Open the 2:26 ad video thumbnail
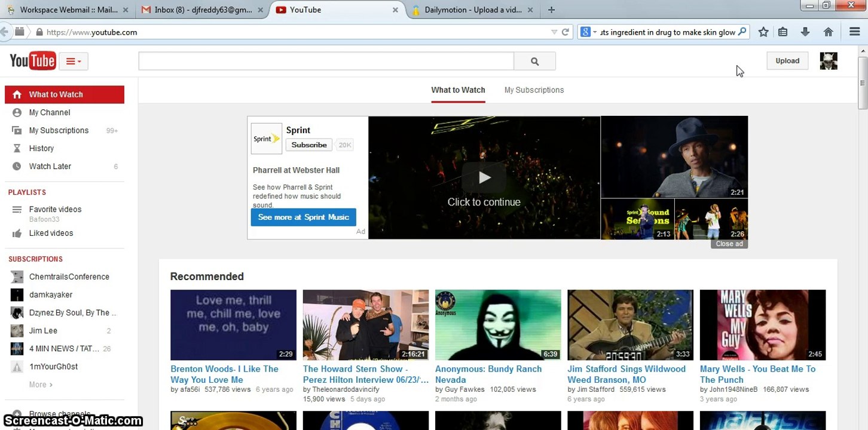Image resolution: width=868 pixels, height=430 pixels. (711, 219)
